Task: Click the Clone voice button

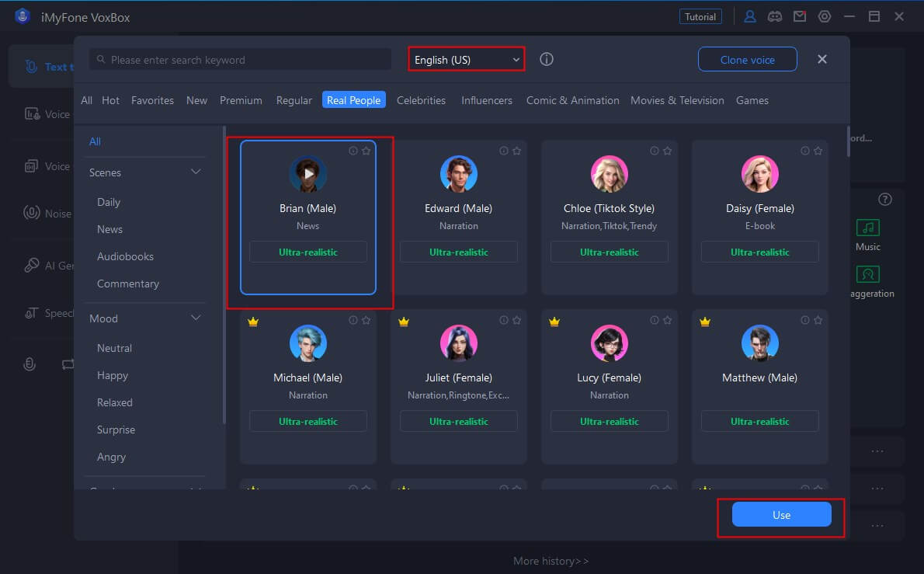Action: pos(747,60)
